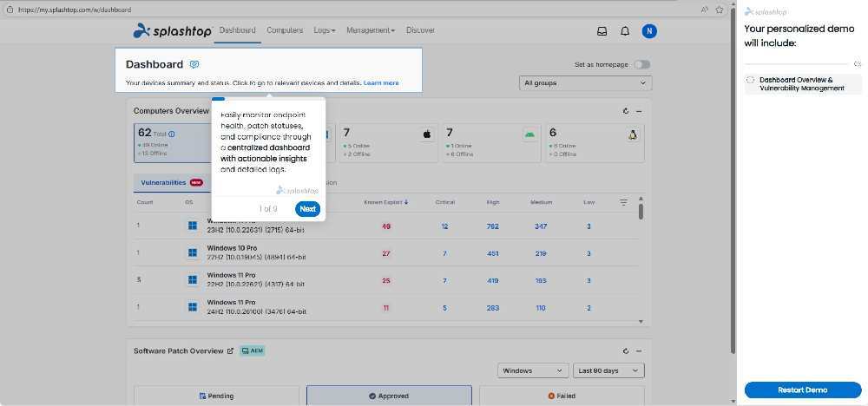Open the notifications bell
The width and height of the screenshot is (868, 406).
pos(625,31)
